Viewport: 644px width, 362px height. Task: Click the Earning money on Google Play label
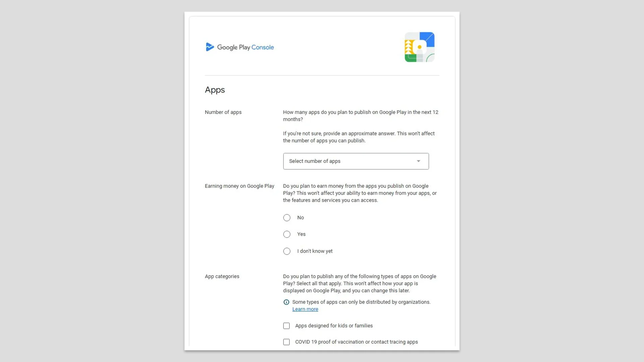[x=239, y=186]
